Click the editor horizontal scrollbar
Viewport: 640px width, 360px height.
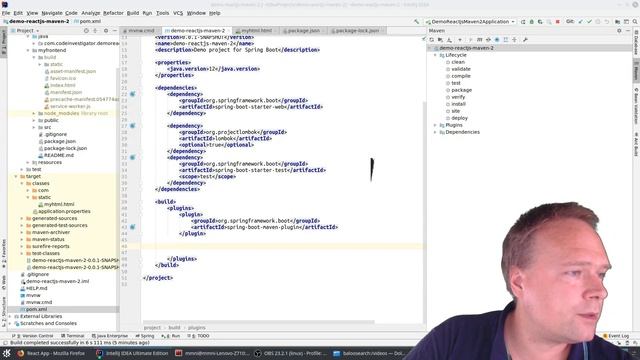coord(258,322)
